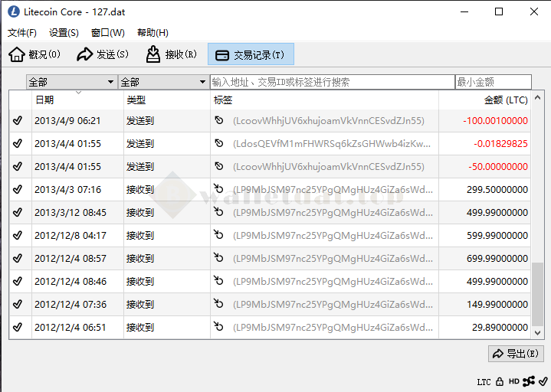The image size is (551, 392).
Task: Click the transaction list vertical scrollbar
Action: pos(538,299)
